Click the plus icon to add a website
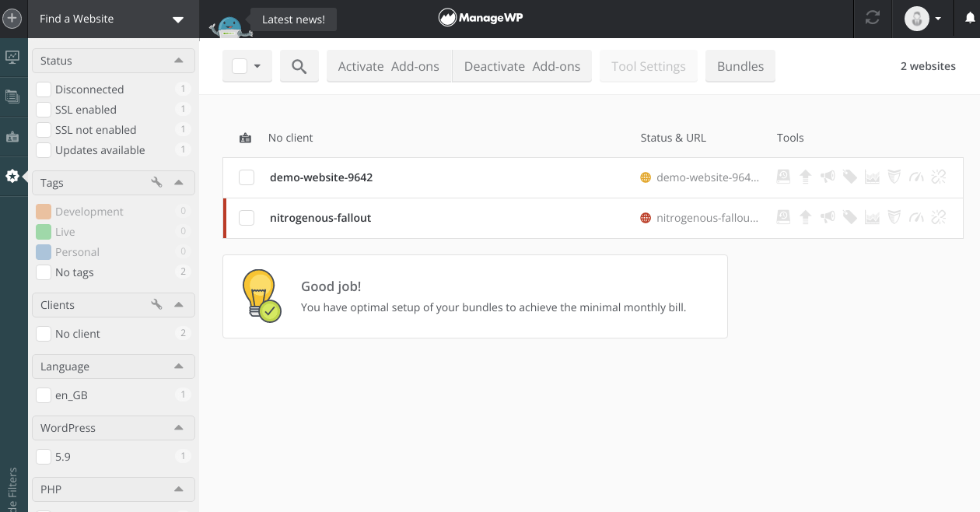The width and height of the screenshot is (980, 512). (x=13, y=19)
